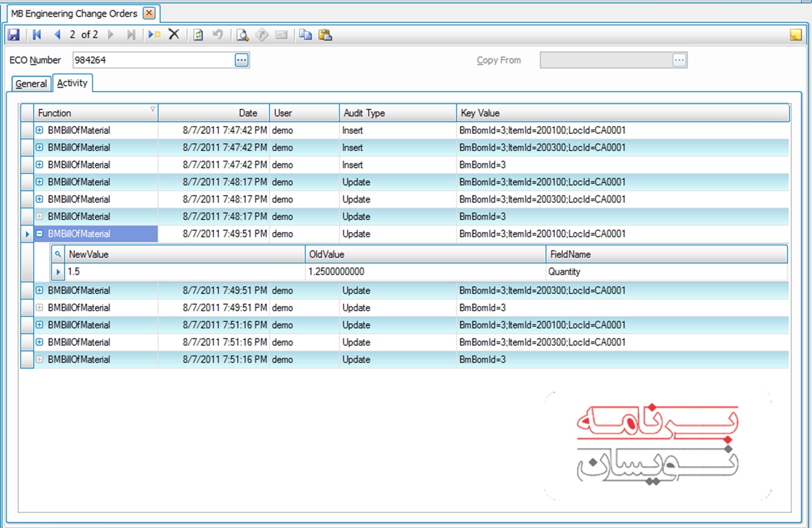The width and height of the screenshot is (812, 528).
Task: Go to the previous record
Action: click(x=57, y=35)
